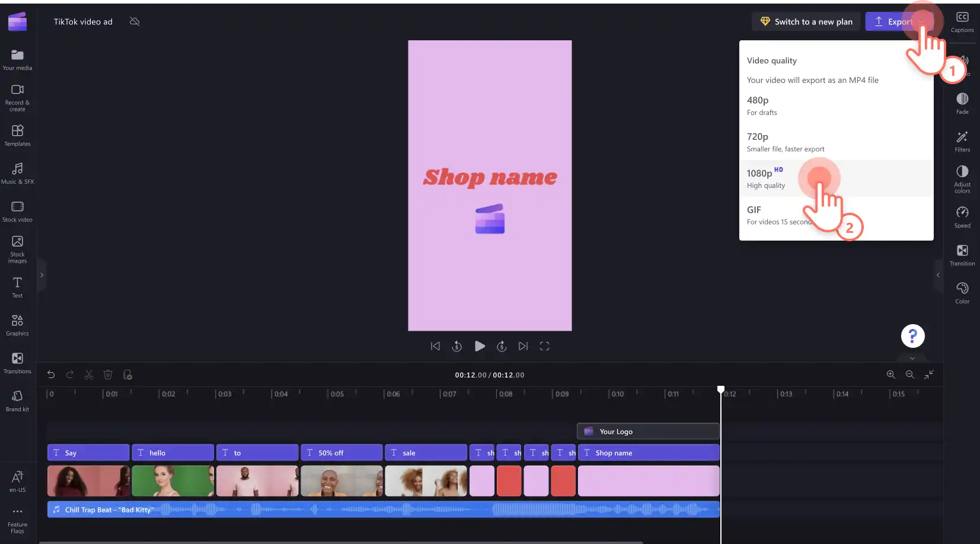Open the Text tool panel
Image resolution: width=980 pixels, height=544 pixels.
[x=17, y=287]
